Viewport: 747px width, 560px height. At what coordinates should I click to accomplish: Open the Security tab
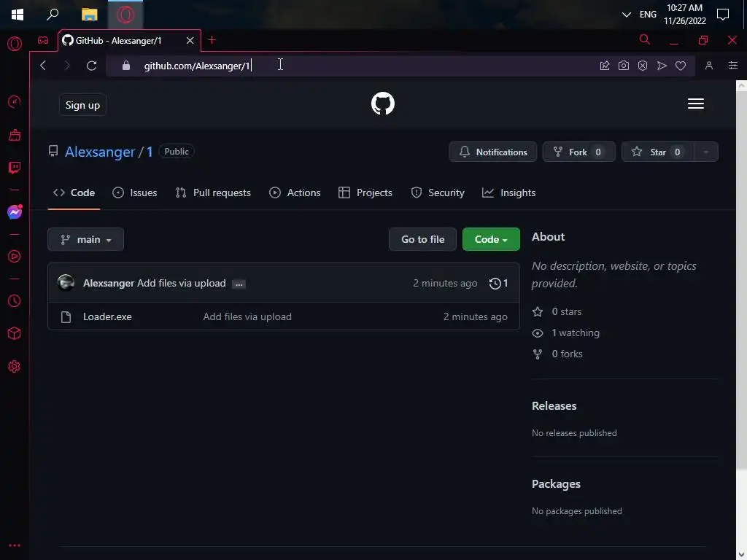(438, 192)
